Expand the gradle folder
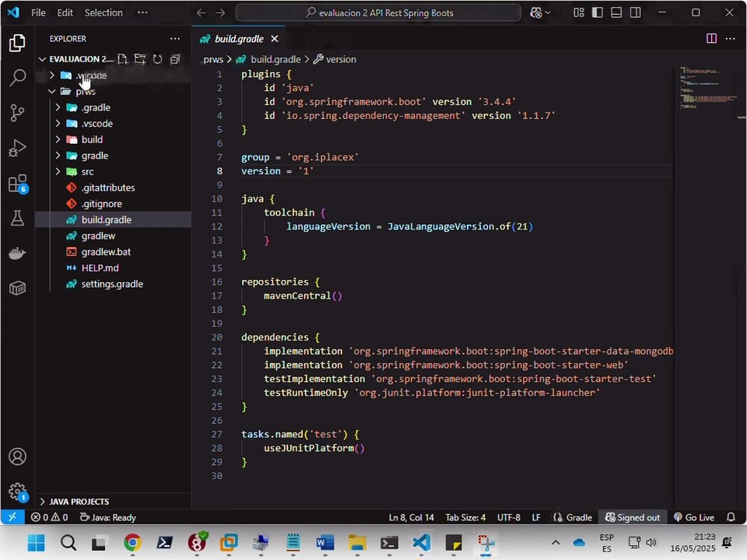This screenshot has width=747, height=560. pyautogui.click(x=58, y=156)
